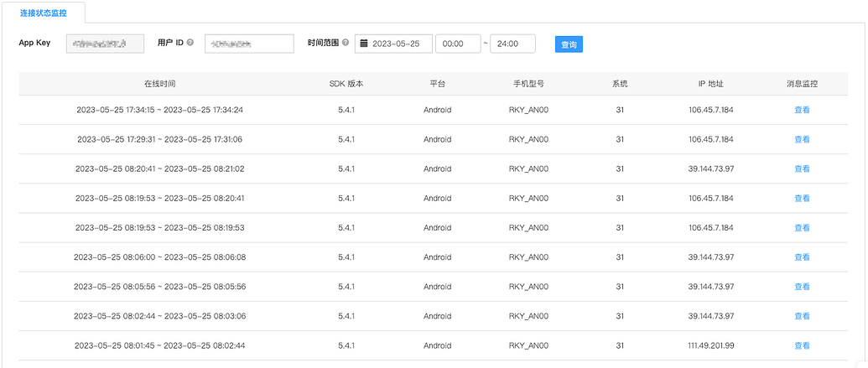Select online time 08:20:41 ~ 08:21:02 cell

point(160,168)
